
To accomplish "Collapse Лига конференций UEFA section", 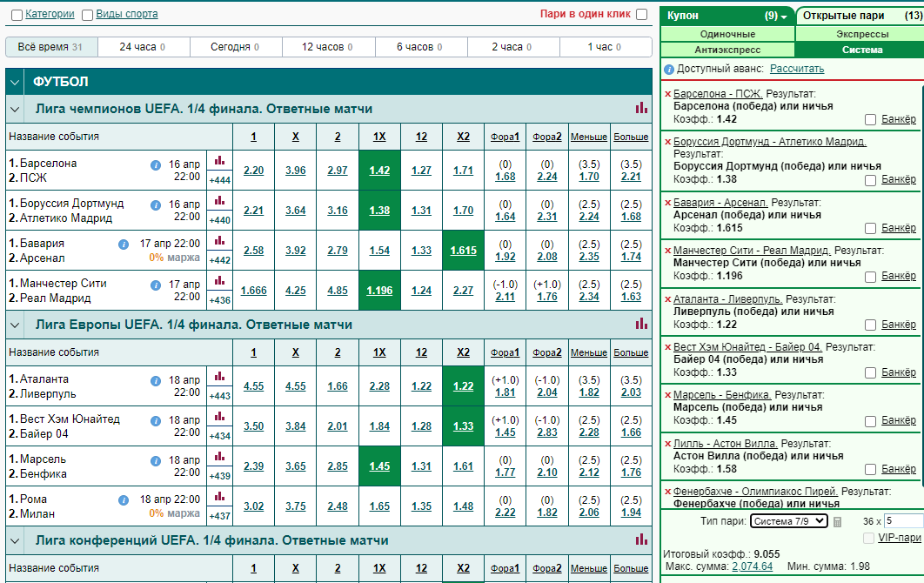I will click(15, 540).
